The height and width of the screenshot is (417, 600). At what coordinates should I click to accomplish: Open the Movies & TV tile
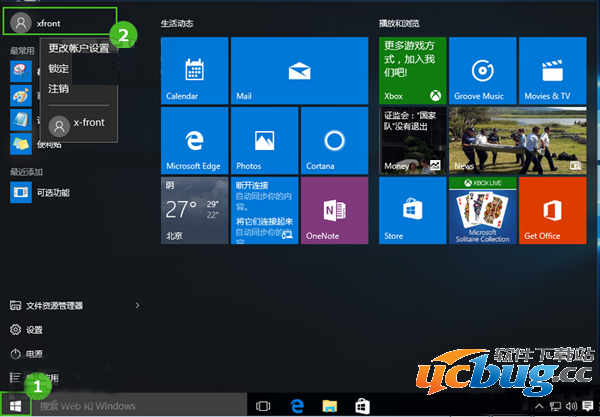553,70
